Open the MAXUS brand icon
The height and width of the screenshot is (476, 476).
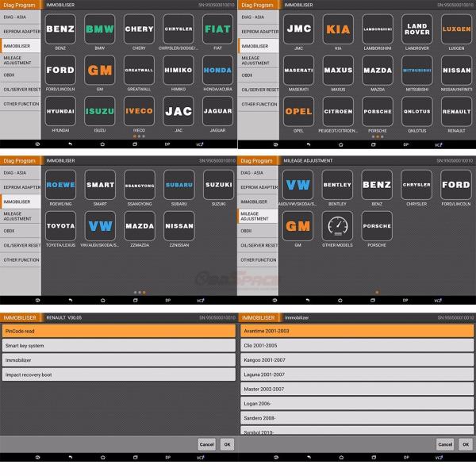pos(338,71)
